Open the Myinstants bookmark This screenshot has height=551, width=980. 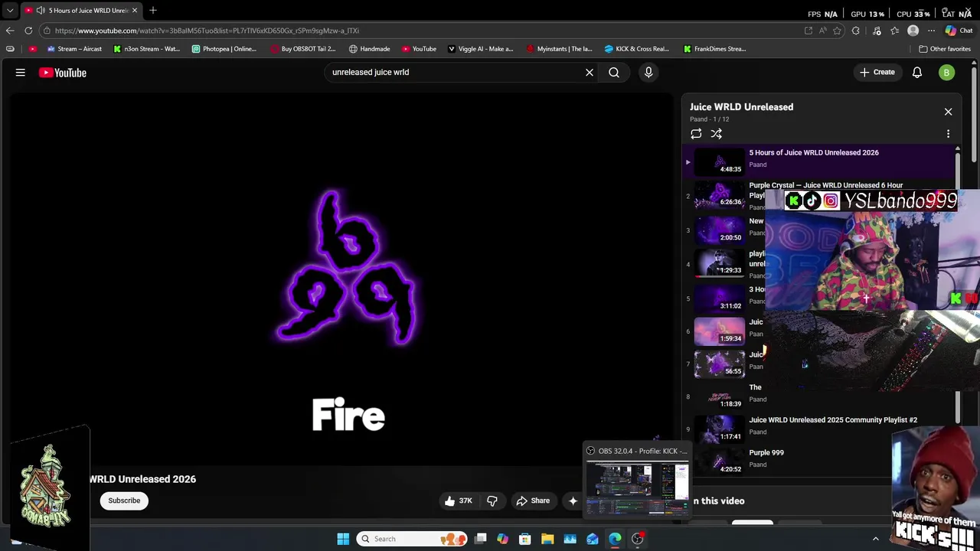pyautogui.click(x=559, y=49)
